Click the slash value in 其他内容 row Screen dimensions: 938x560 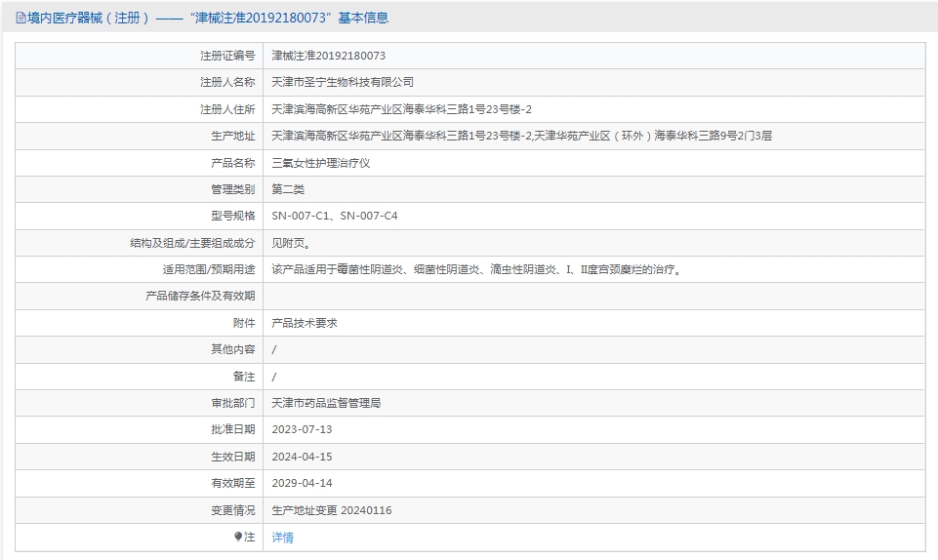click(274, 349)
